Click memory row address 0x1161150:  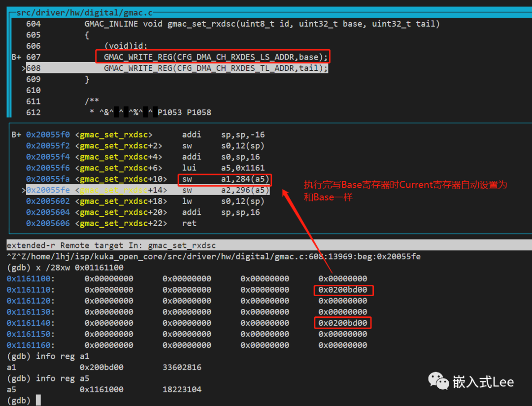pos(31,334)
